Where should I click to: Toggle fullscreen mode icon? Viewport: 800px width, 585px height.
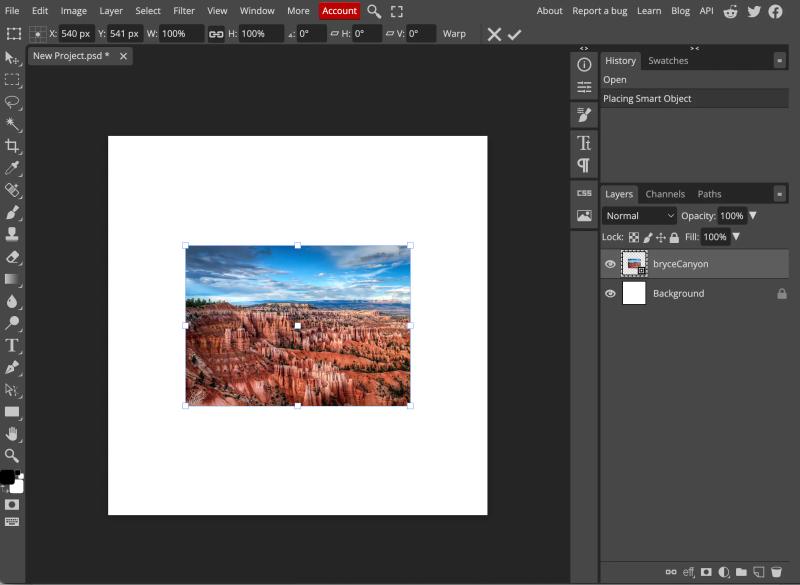pos(396,11)
